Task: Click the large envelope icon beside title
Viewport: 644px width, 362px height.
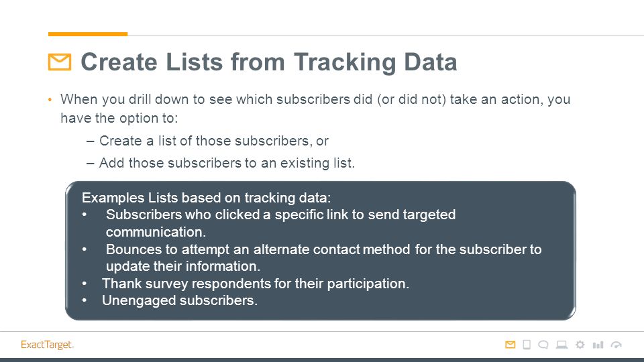Action: click(x=60, y=62)
